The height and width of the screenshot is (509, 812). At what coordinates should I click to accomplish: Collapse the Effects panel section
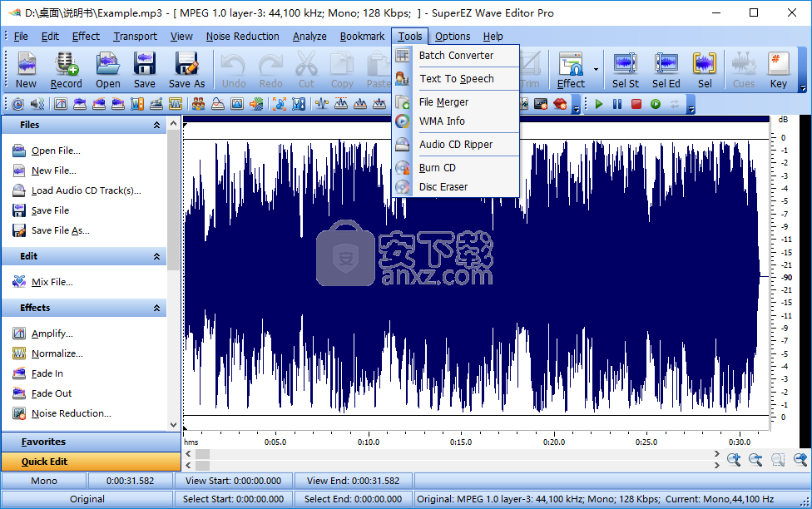156,308
